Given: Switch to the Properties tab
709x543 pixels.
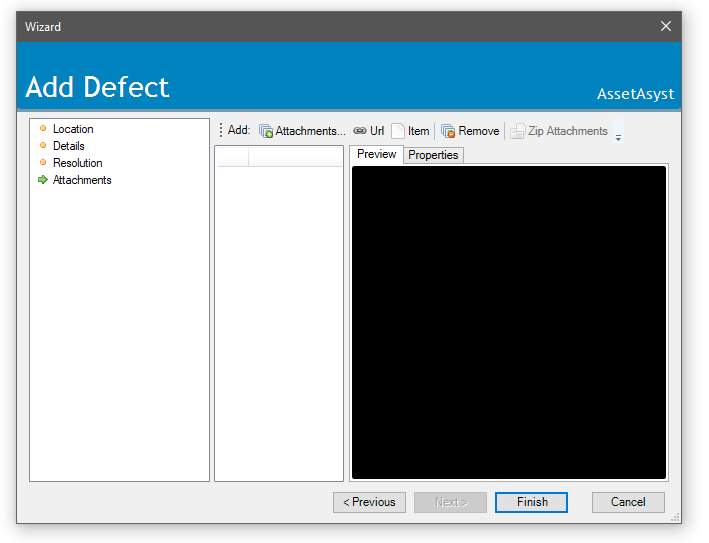Looking at the screenshot, I should tap(433, 155).
